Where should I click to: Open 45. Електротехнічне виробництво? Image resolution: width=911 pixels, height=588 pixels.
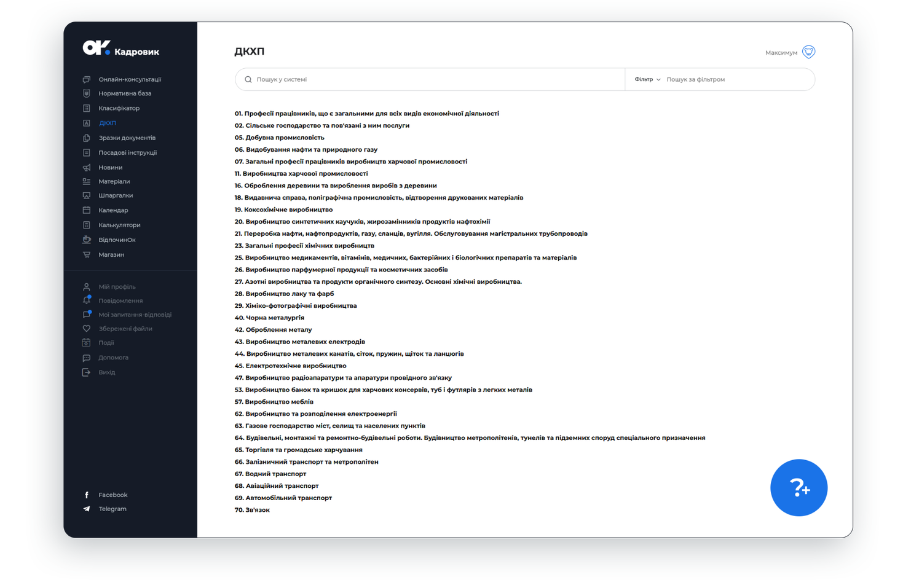point(290,366)
